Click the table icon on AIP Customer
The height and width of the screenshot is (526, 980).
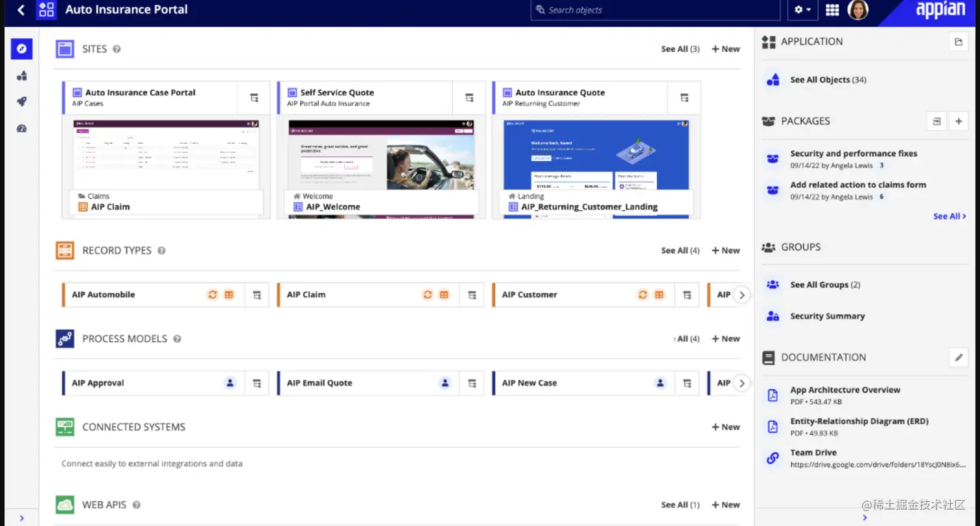pyautogui.click(x=659, y=295)
